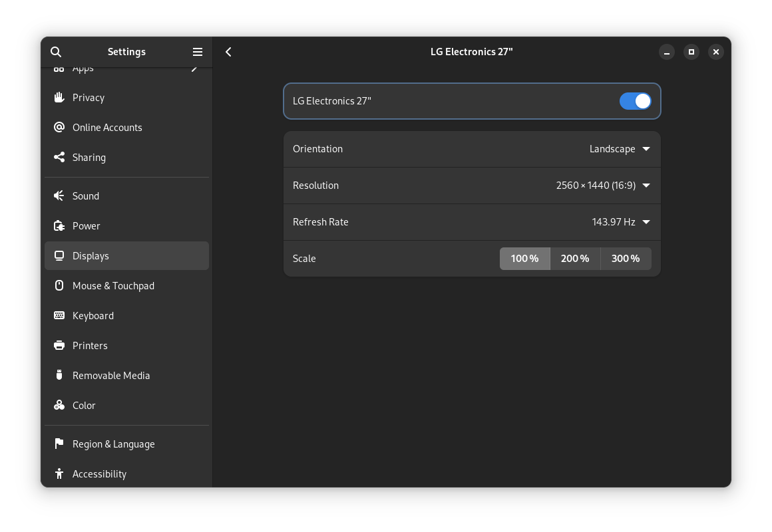Viewport: 772px width, 532px height.
Task: Toggle off the LG Electronics 27" display
Action: click(635, 101)
